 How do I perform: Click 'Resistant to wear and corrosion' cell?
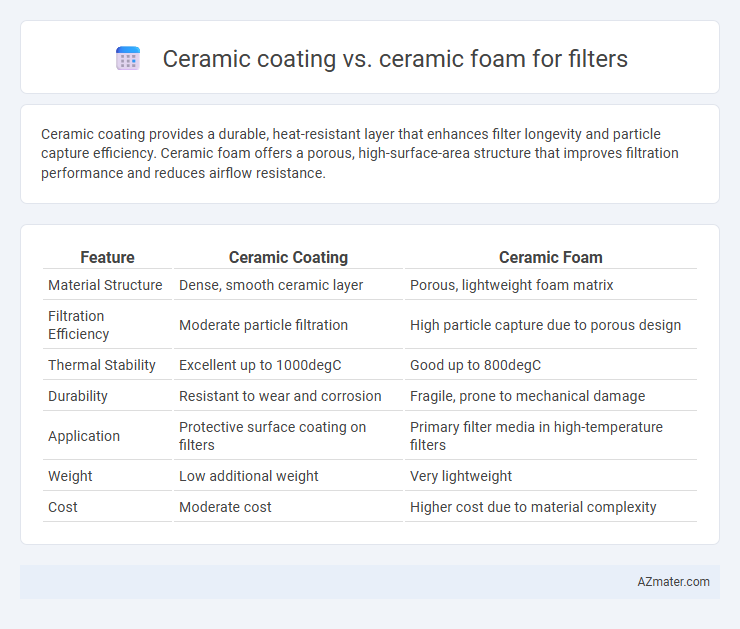(x=280, y=396)
